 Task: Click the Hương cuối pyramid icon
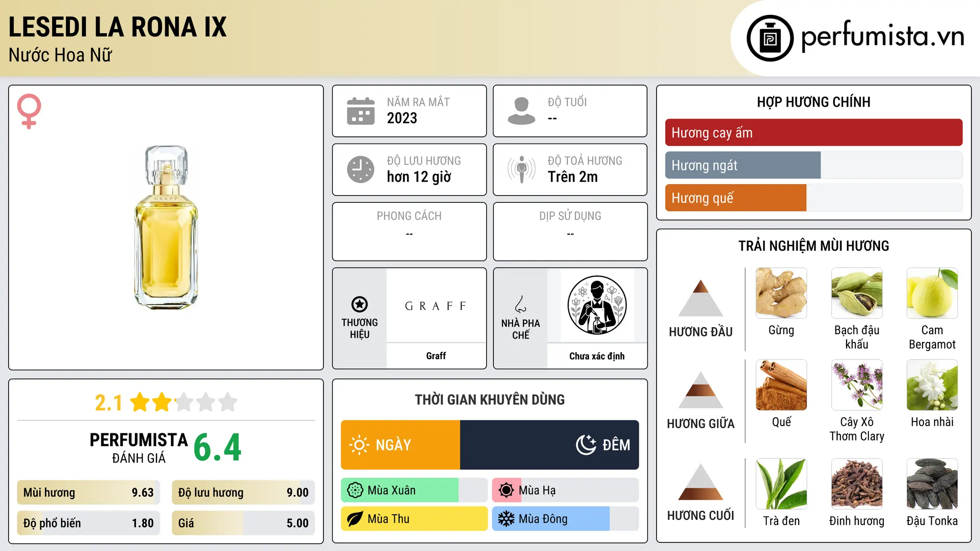[701, 482]
